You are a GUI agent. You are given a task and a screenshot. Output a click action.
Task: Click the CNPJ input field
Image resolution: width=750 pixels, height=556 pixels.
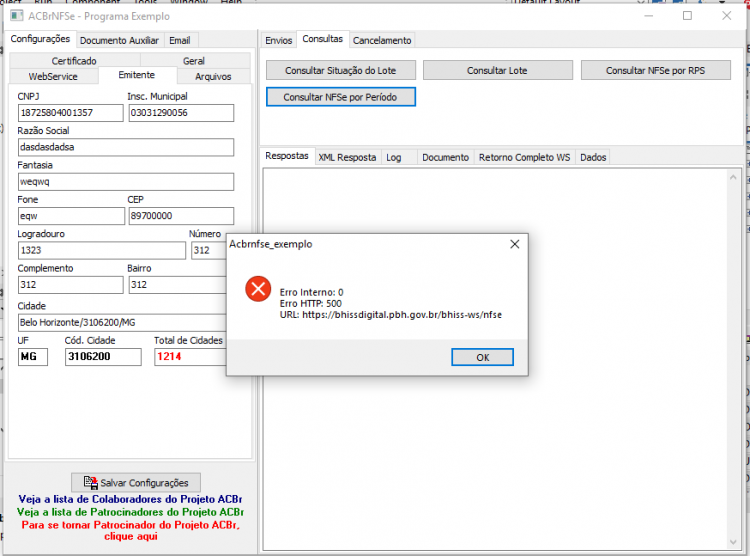click(x=70, y=113)
